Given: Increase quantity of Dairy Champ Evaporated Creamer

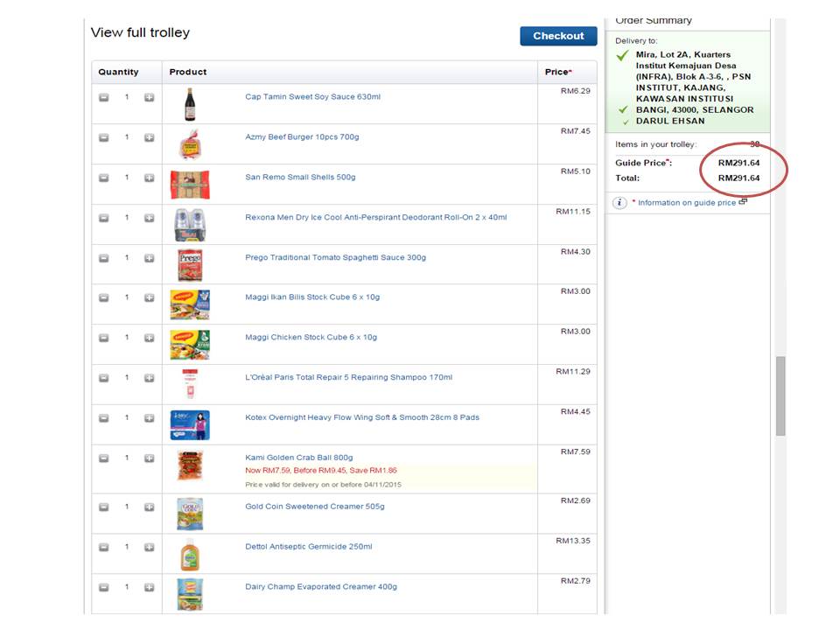Looking at the screenshot, I should pyautogui.click(x=149, y=588).
